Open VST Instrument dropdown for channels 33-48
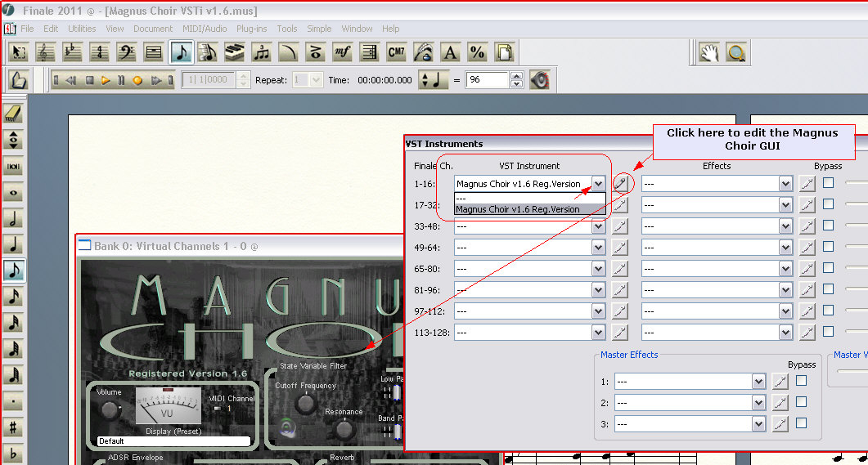The width and height of the screenshot is (868, 465). pos(598,226)
